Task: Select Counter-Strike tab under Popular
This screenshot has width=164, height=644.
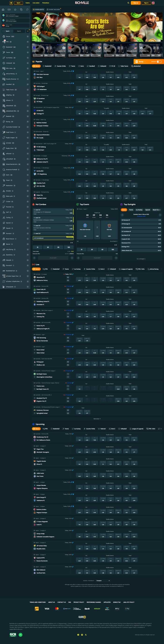Action: coord(60,66)
